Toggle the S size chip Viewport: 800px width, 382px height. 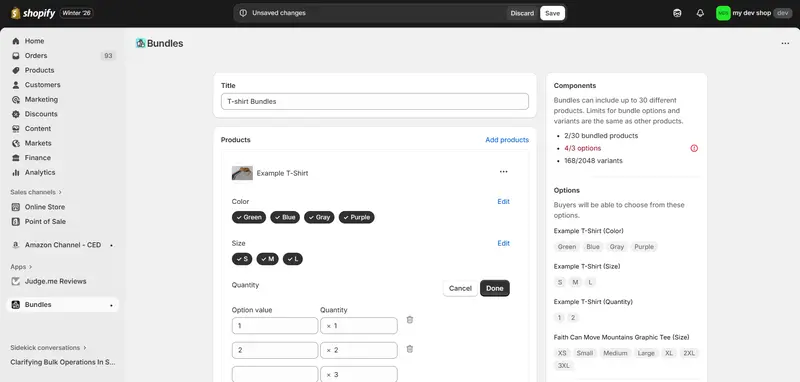click(242, 259)
